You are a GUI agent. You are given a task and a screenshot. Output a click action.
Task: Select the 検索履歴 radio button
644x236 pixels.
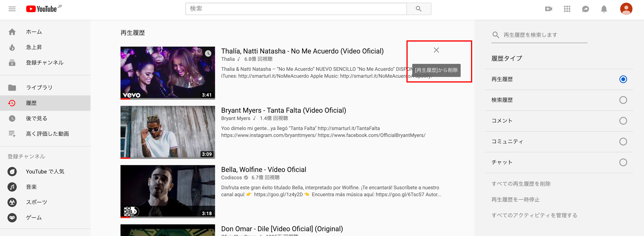point(623,100)
